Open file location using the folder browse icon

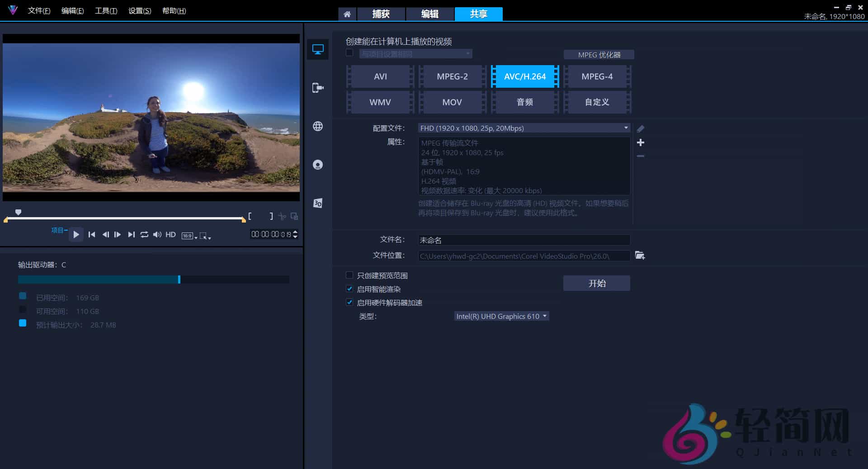click(639, 255)
